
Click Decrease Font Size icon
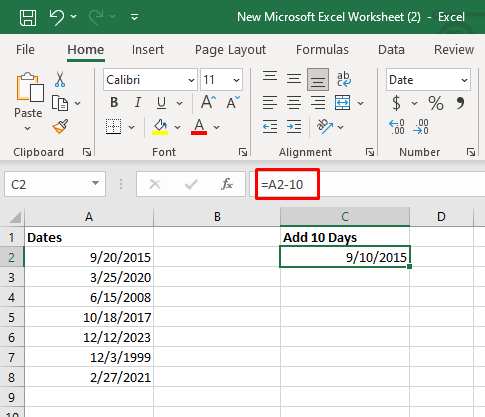click(233, 102)
